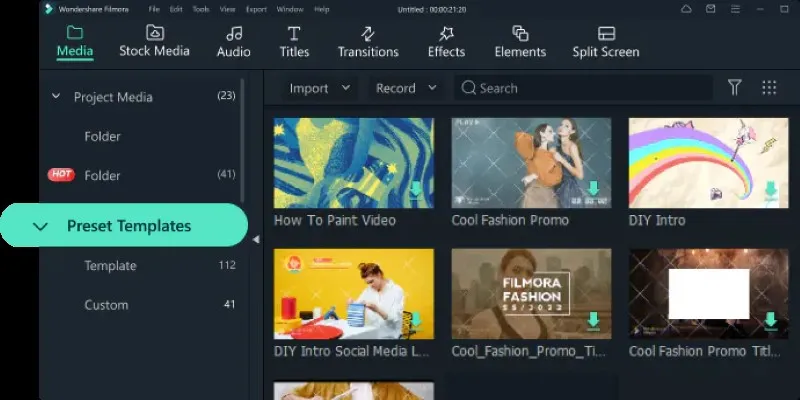800x400 pixels.
Task: Open the Import dropdown
Action: 319,88
